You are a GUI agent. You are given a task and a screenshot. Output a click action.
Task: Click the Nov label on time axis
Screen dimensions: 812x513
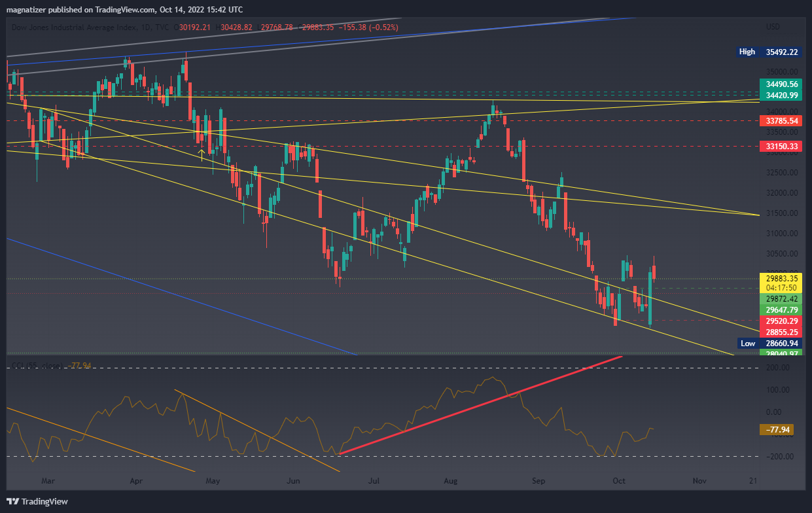[x=699, y=481]
